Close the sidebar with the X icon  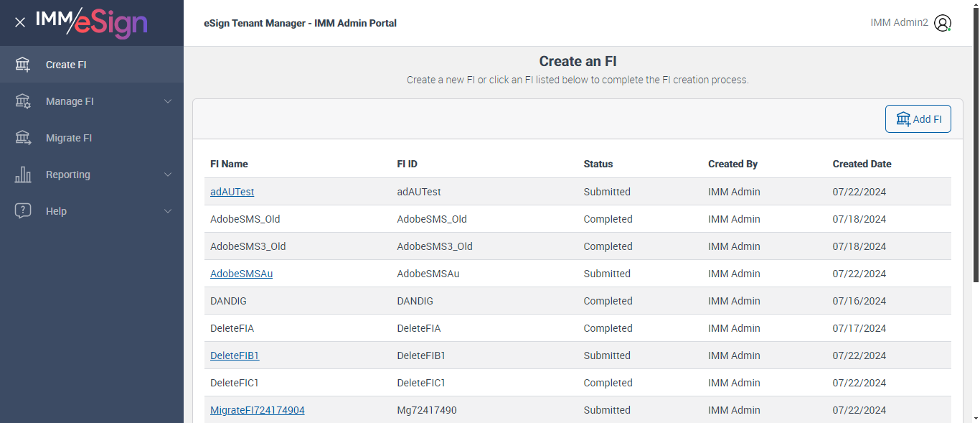click(20, 22)
